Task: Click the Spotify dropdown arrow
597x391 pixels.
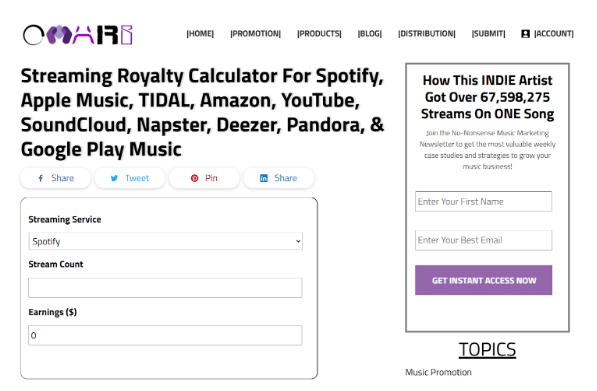Action: click(x=298, y=241)
